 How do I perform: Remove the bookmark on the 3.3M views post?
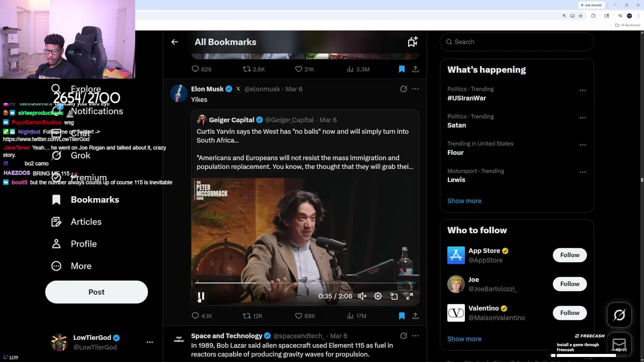[x=401, y=69]
